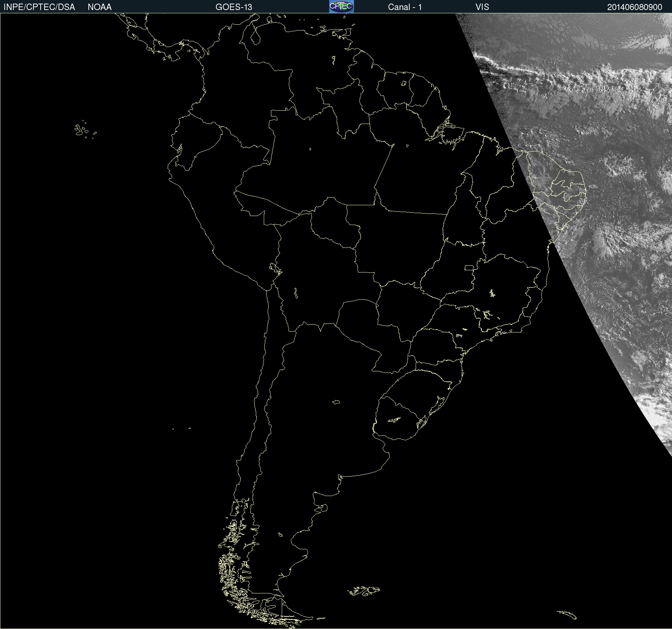
Task: Click the GOES-13 satellite label
Action: [234, 7]
